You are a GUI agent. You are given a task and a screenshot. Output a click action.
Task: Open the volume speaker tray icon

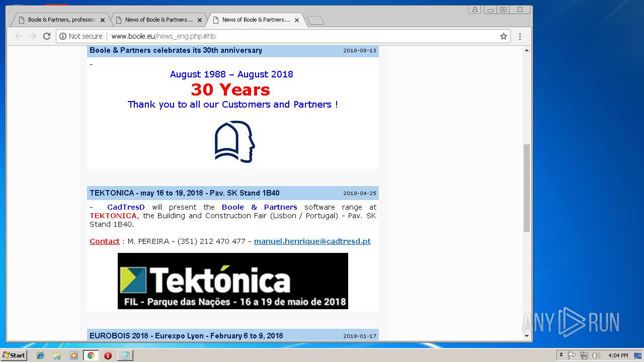596,355
